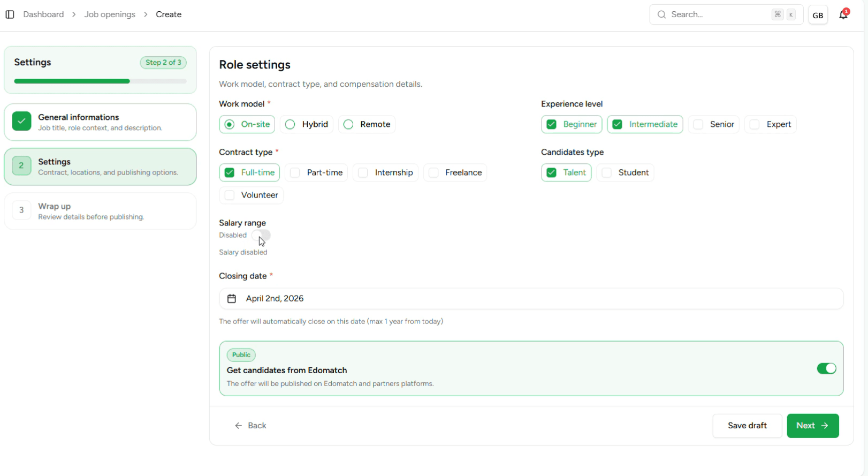Toggle the sidebar panel icon

pos(10,14)
